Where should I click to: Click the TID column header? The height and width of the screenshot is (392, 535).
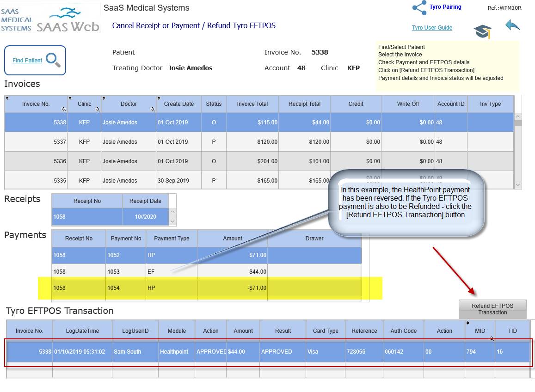512,331
